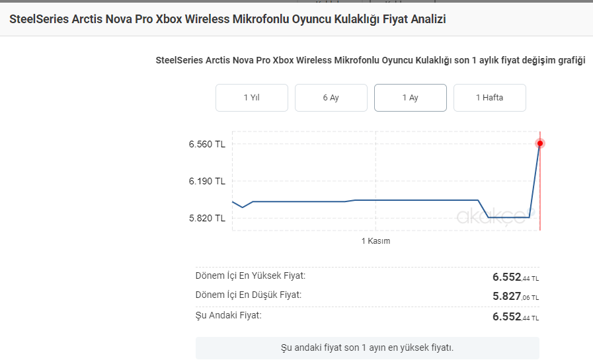Click the Dönem İçi En Yüksek Fiyat label
This screenshot has width=593, height=364.
251,275
